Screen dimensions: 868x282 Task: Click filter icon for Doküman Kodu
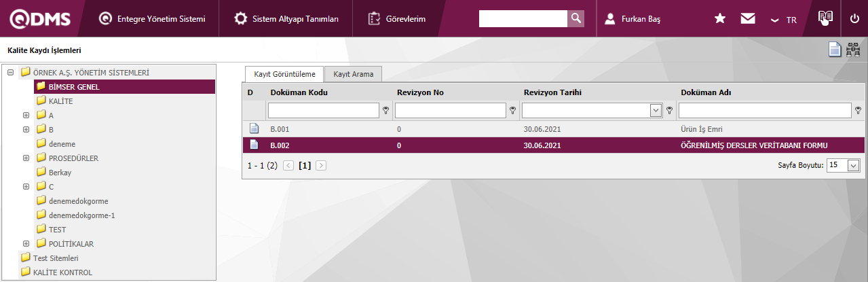pos(385,110)
